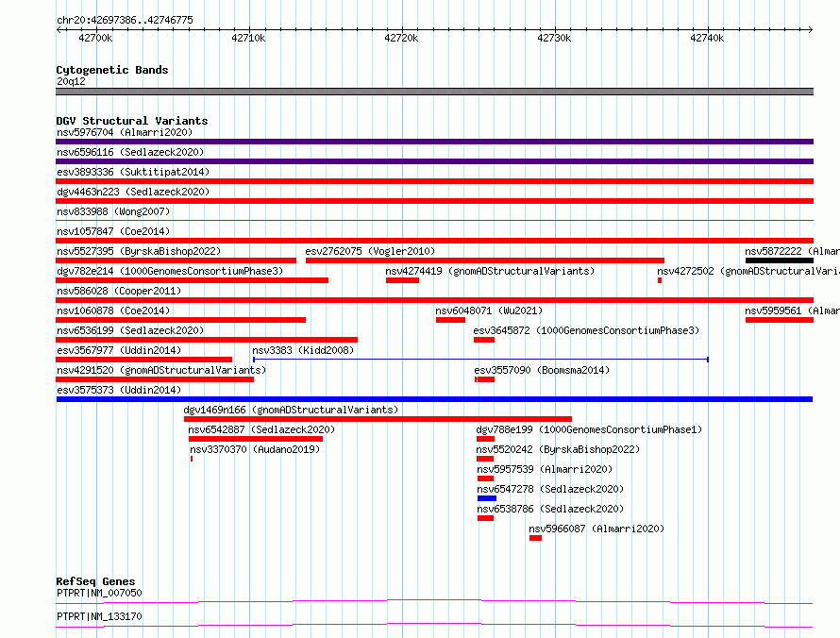The image size is (840, 638).
Task: Open dgv782e214 (1000GenomesConsortiumPhase3) label
Action: click(170, 271)
